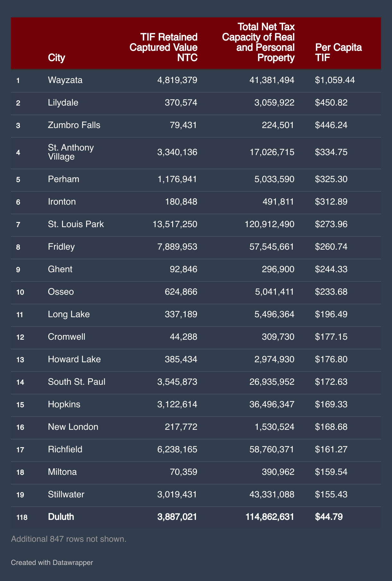This screenshot has height=581, width=392.
Task: Select the Zumbro Falls city cell
Action: (x=74, y=125)
